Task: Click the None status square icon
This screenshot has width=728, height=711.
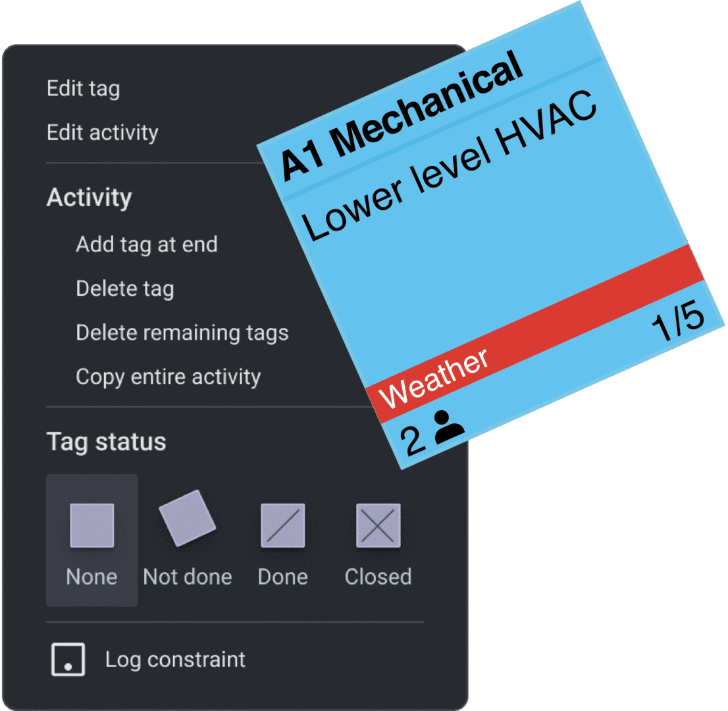Action: click(x=92, y=525)
